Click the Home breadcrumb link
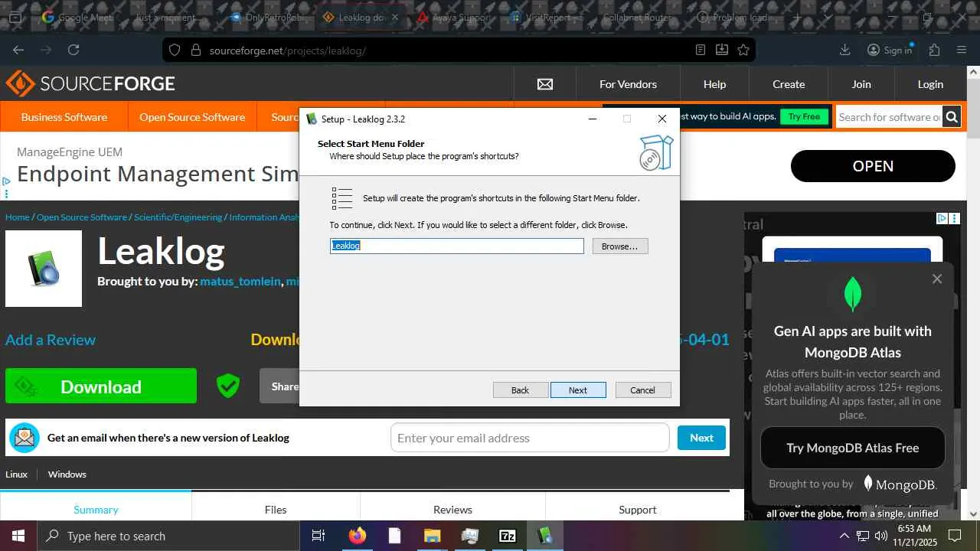Screen dimensions: 980x551 click(x=18, y=217)
